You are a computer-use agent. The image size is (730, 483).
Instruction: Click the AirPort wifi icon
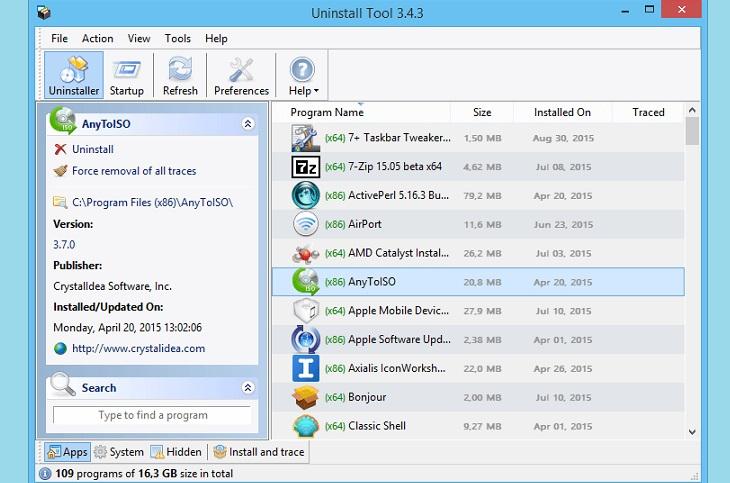point(305,224)
